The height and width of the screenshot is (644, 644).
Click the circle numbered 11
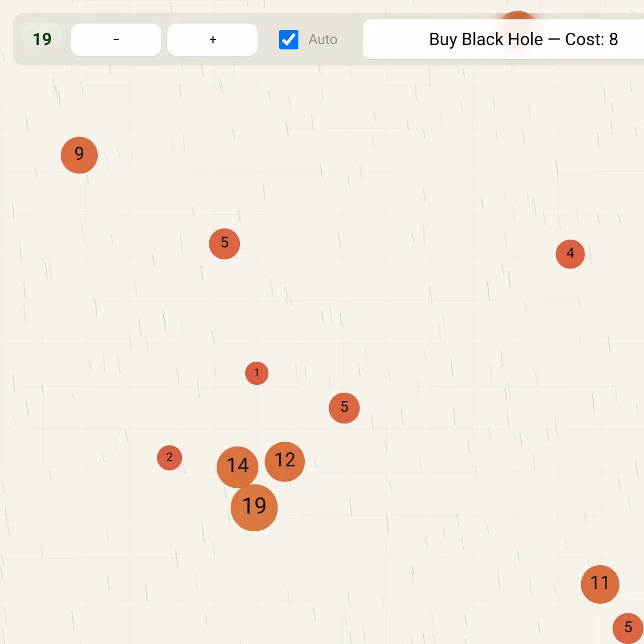tap(600, 584)
